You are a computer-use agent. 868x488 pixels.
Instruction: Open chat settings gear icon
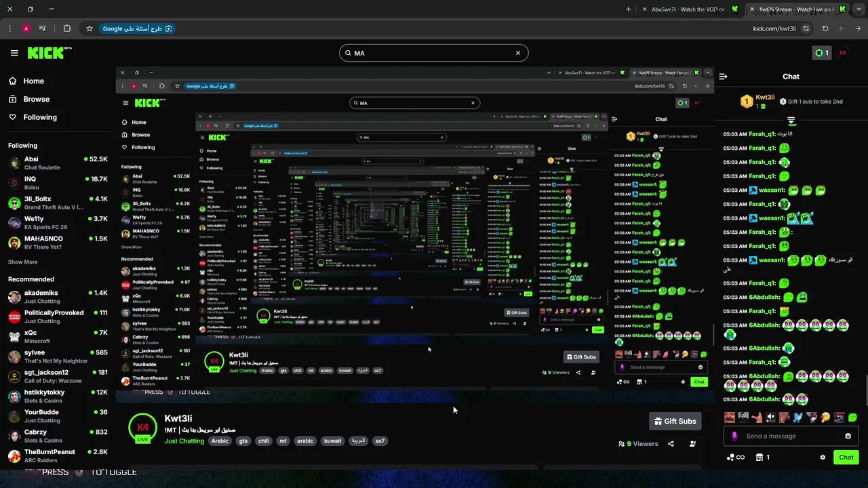pyautogui.click(x=823, y=457)
